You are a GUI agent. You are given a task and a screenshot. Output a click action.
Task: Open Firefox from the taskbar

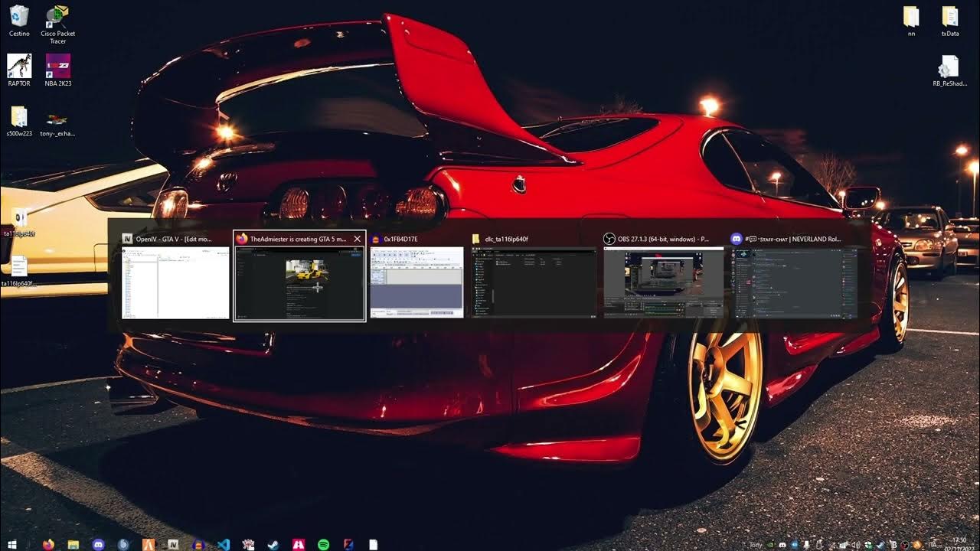[x=48, y=544]
